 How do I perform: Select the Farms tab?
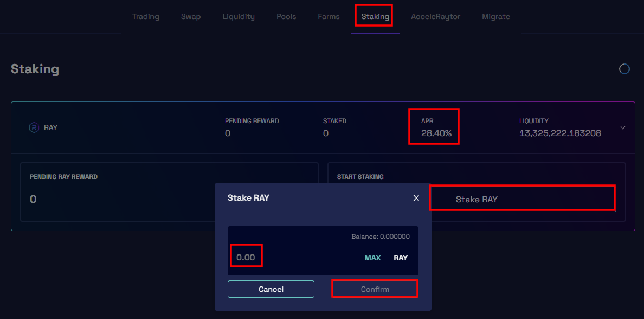(x=329, y=17)
